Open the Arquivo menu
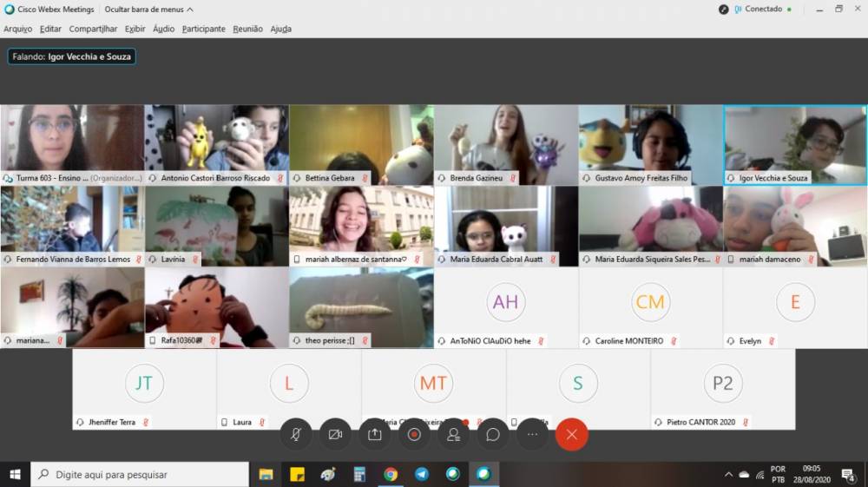Viewport: 868px width, 487px height. tap(17, 29)
